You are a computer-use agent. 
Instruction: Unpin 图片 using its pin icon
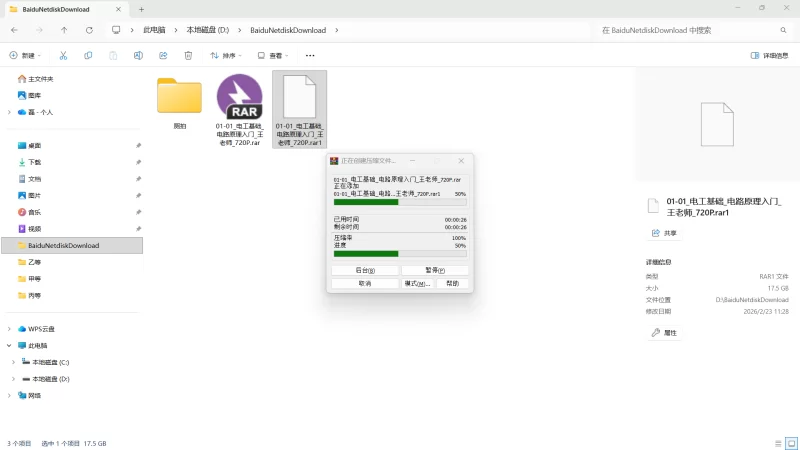point(138,195)
